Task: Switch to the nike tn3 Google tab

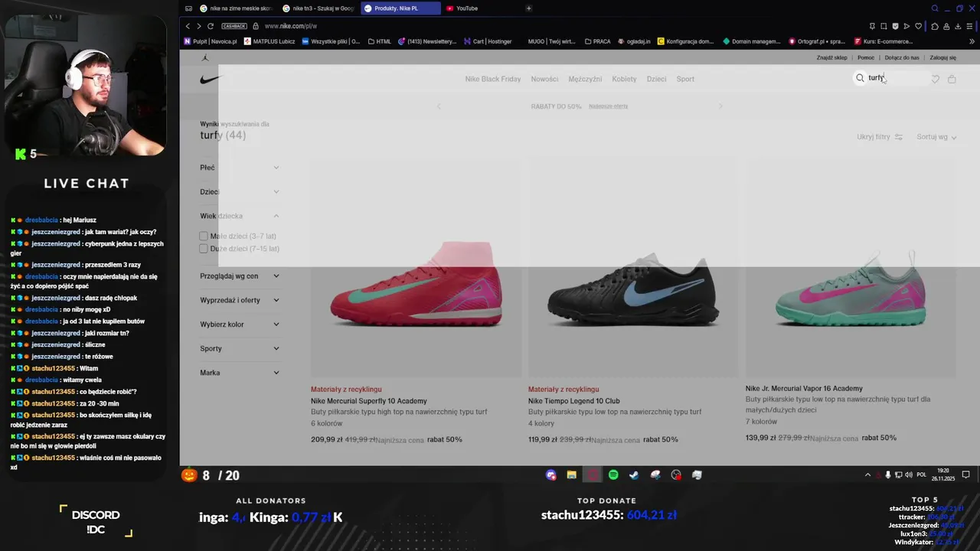Action: (318, 8)
